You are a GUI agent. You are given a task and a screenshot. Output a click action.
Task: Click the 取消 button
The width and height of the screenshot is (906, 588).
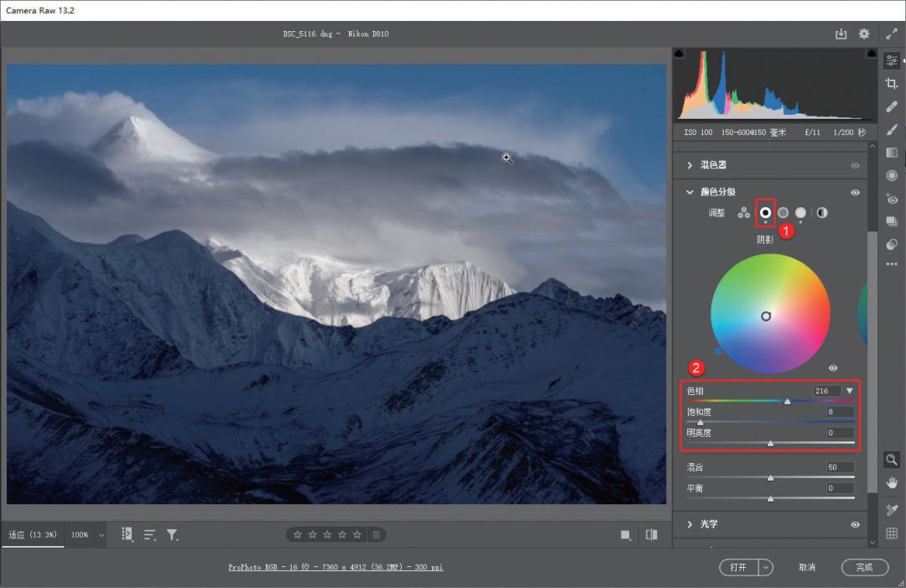coord(807,568)
